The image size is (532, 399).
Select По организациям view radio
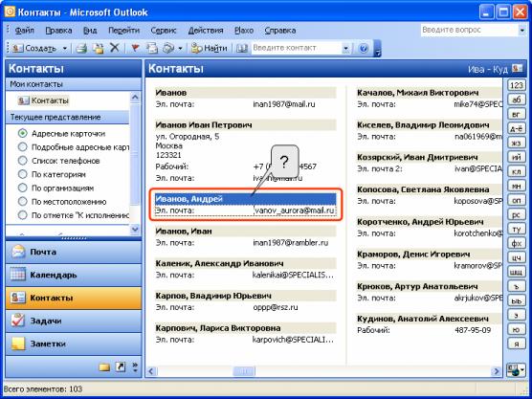tap(22, 188)
